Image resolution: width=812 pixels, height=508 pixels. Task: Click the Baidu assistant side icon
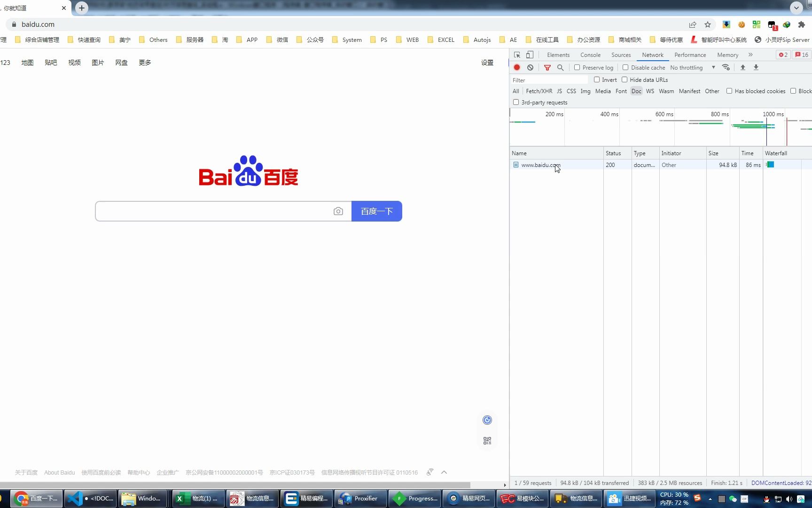(487, 420)
